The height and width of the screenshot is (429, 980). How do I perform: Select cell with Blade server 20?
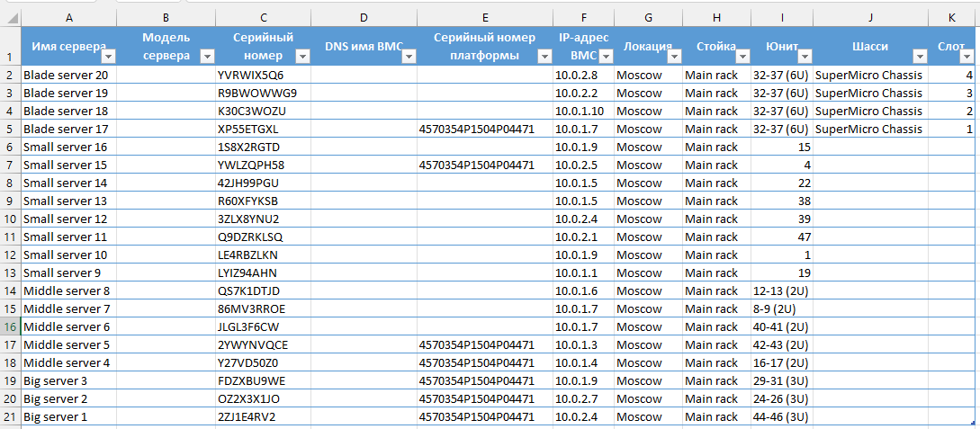(x=68, y=75)
